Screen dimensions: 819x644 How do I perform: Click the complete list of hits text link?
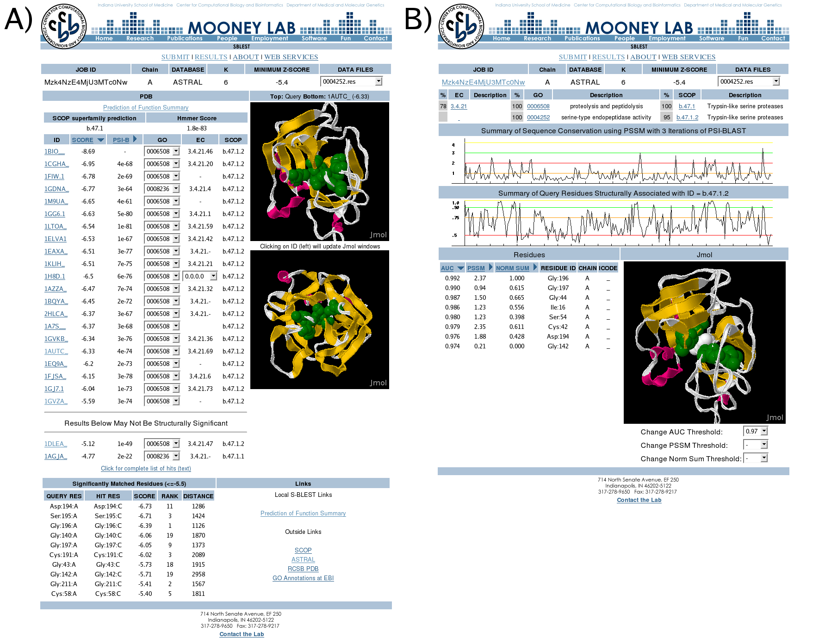[x=146, y=468]
